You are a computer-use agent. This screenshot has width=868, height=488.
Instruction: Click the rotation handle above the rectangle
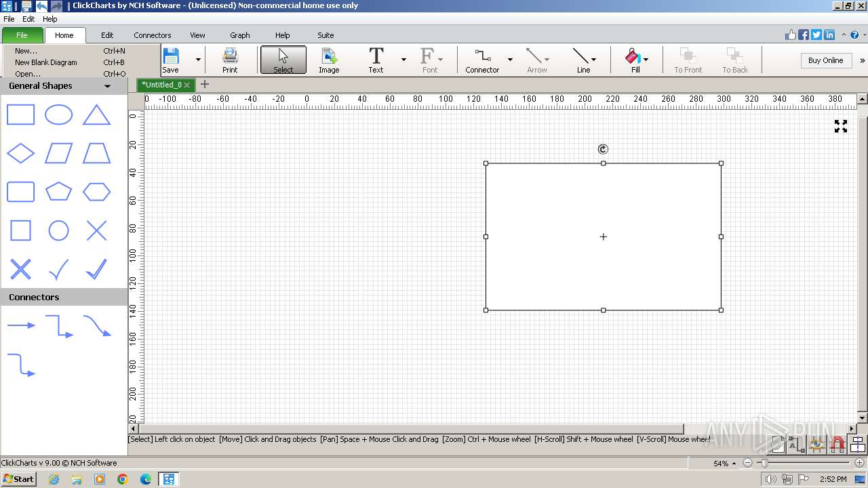click(x=603, y=149)
